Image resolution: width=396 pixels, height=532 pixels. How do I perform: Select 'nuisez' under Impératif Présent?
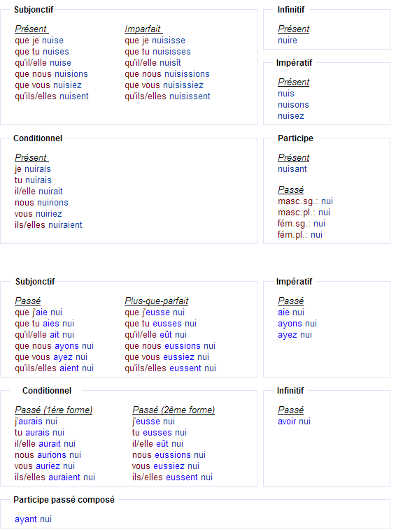point(291,116)
